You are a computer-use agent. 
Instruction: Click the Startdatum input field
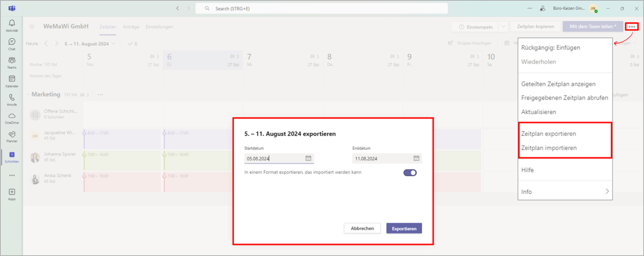point(274,158)
